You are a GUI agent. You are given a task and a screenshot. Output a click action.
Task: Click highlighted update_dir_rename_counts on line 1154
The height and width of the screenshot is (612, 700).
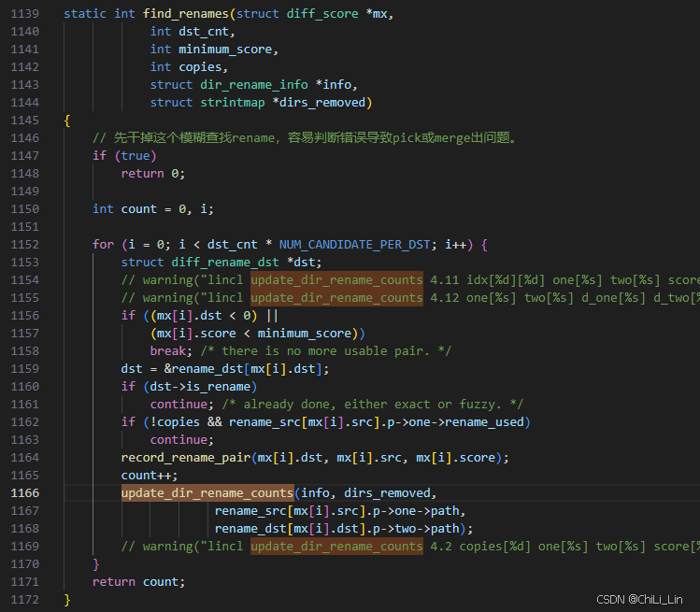tap(336, 280)
